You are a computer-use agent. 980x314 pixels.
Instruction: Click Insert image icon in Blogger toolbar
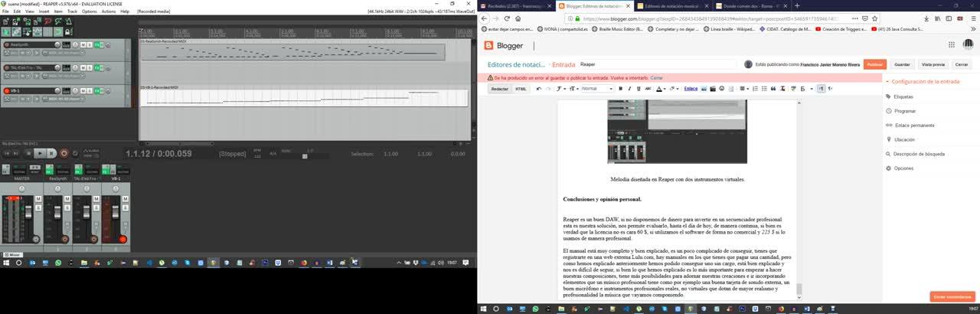tap(704, 88)
